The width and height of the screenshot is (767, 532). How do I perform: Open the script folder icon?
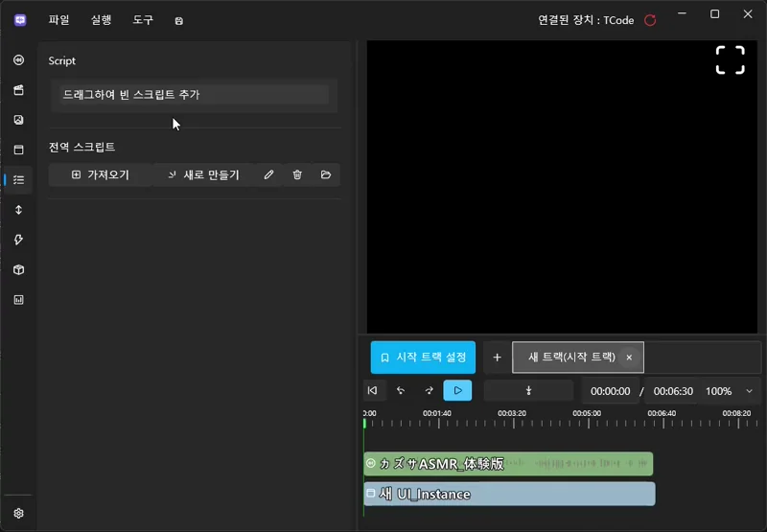point(326,174)
